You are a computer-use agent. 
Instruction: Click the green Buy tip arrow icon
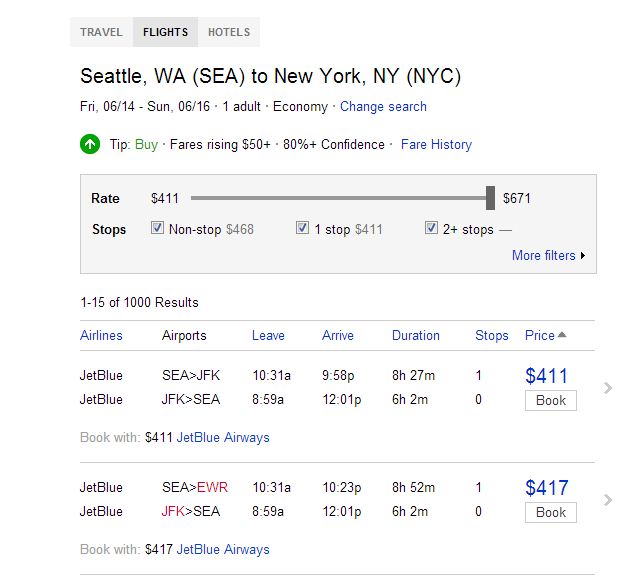pos(91,145)
